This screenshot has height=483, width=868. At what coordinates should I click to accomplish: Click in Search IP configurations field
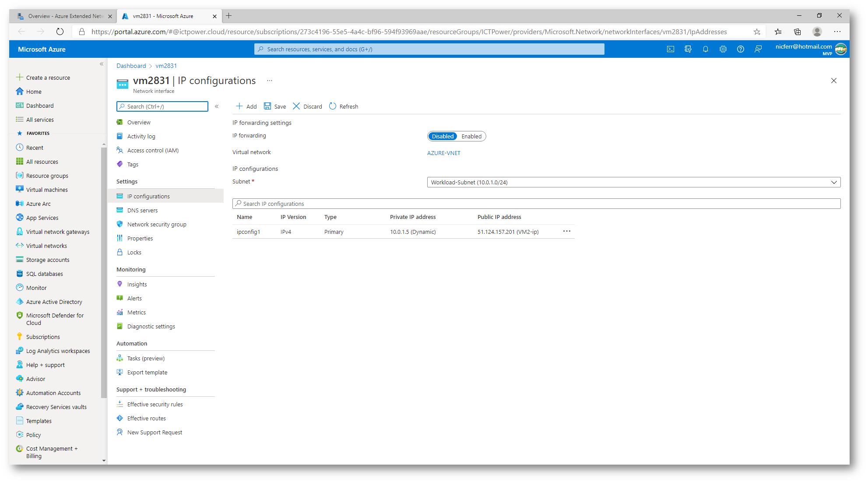(536, 204)
